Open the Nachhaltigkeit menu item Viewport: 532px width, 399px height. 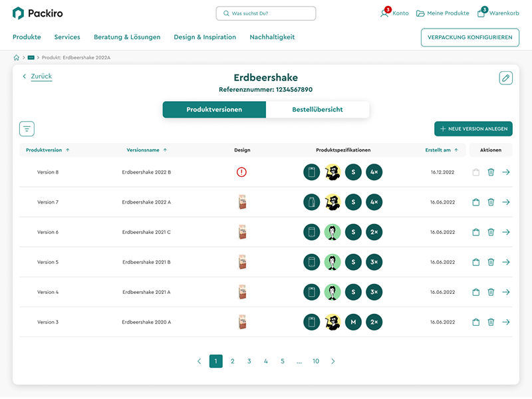tap(272, 37)
